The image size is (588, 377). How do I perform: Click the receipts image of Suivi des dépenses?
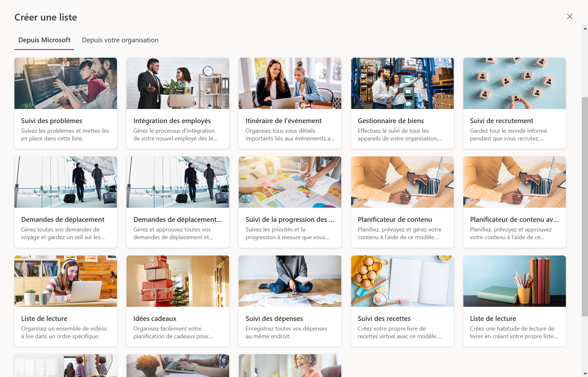pyautogui.click(x=290, y=281)
